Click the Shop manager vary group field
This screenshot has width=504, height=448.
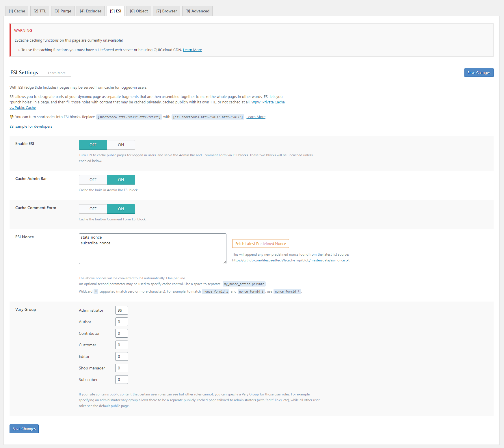(122, 368)
